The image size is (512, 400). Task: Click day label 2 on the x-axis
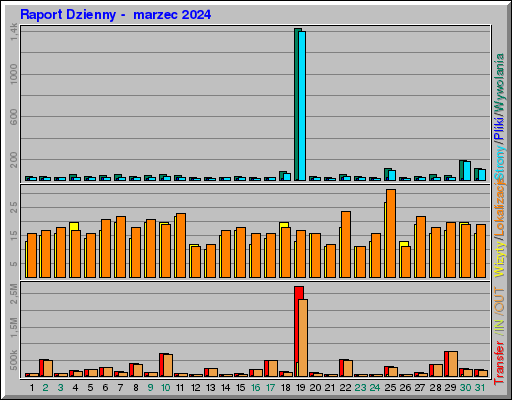45,388
